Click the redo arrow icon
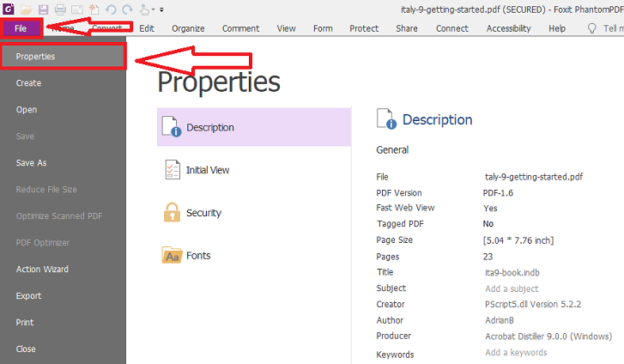Image resolution: width=624 pixels, height=364 pixels. click(126, 9)
